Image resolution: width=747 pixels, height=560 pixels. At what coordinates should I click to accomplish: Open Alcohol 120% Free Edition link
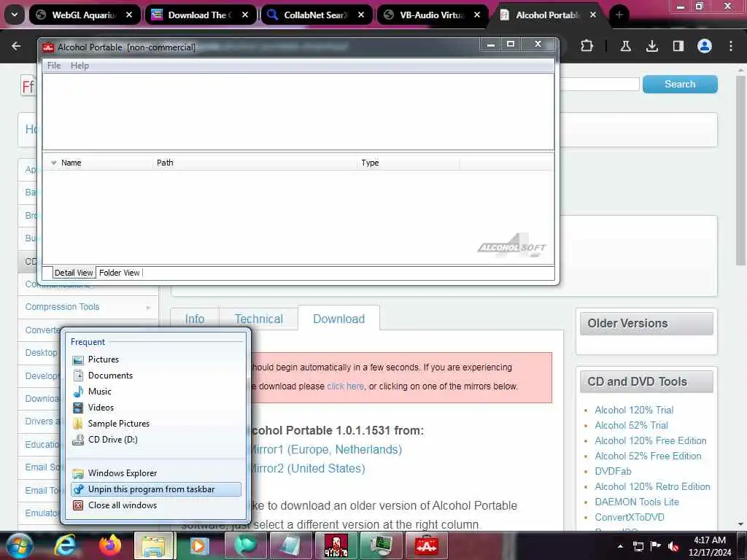tap(650, 440)
